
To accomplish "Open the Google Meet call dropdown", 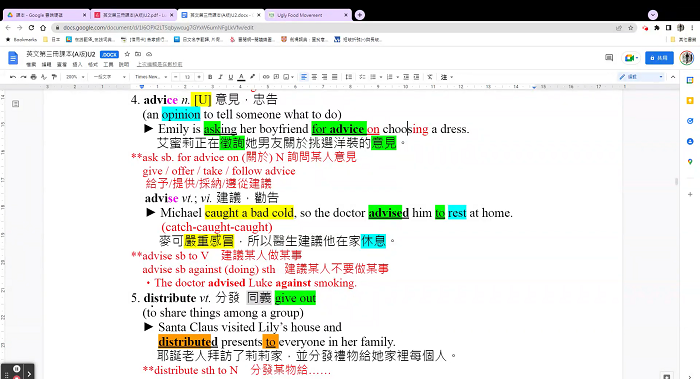I will point(631,58).
